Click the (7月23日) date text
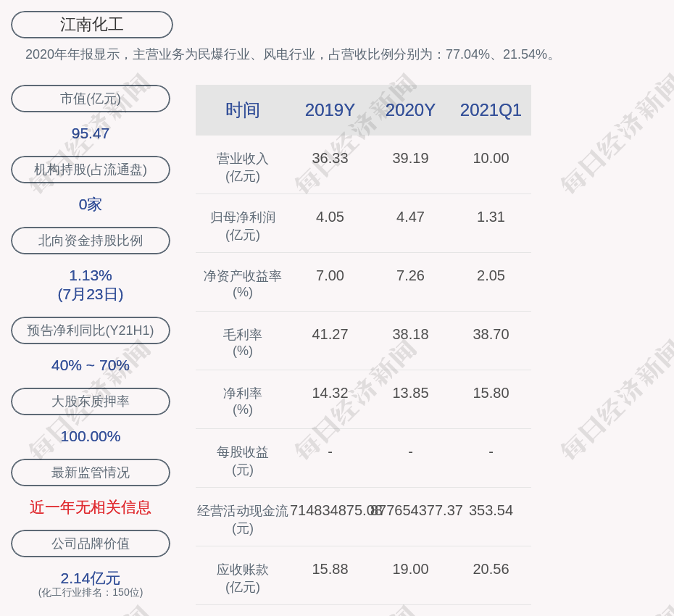This screenshot has height=616, width=674. [x=91, y=294]
